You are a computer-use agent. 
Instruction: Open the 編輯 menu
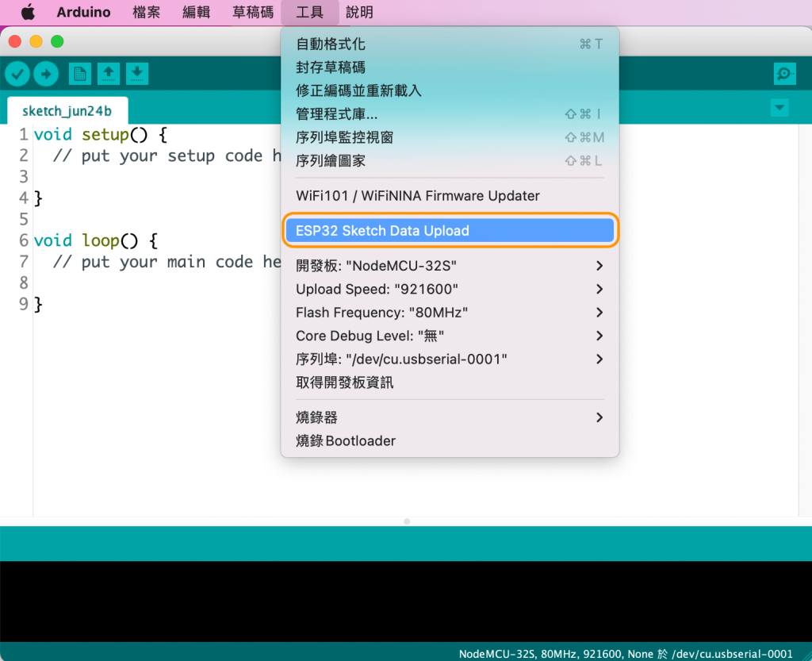tap(197, 12)
